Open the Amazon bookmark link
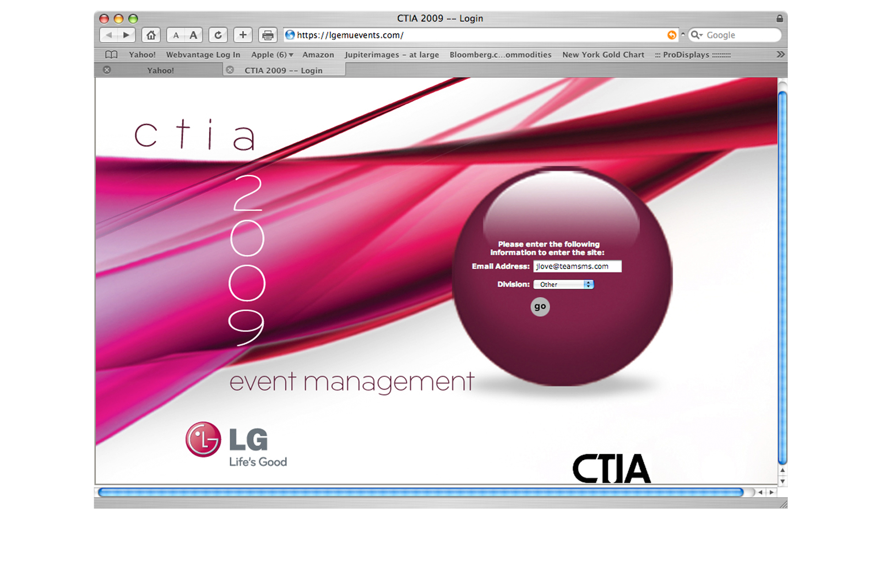 tap(318, 55)
